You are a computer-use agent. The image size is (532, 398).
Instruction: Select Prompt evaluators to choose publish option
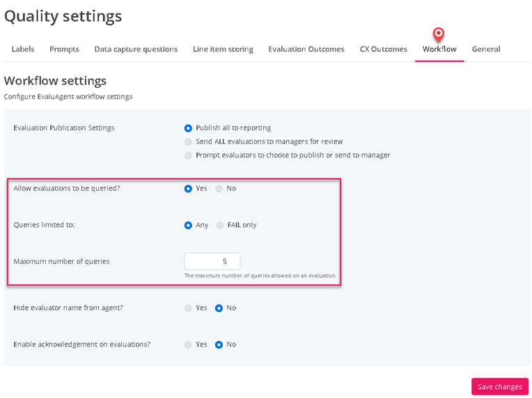pyautogui.click(x=188, y=155)
